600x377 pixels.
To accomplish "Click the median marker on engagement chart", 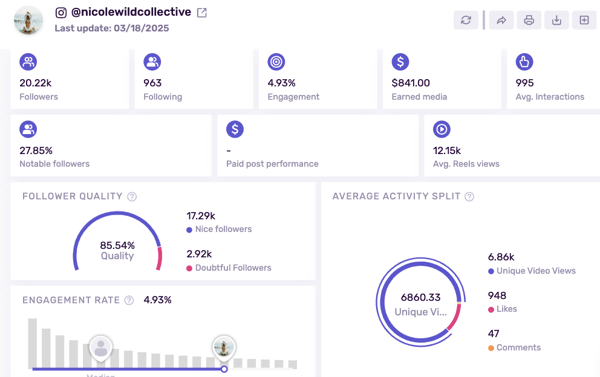I will click(x=101, y=348).
